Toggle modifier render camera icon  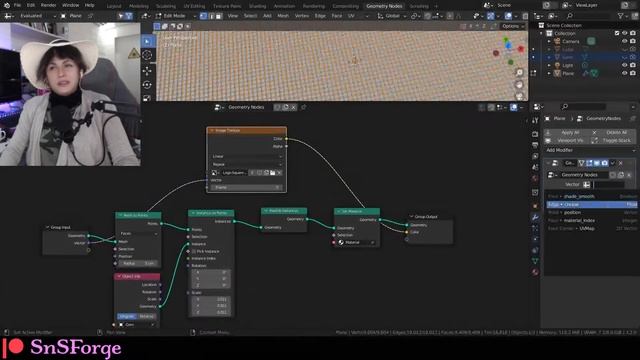[604, 163]
